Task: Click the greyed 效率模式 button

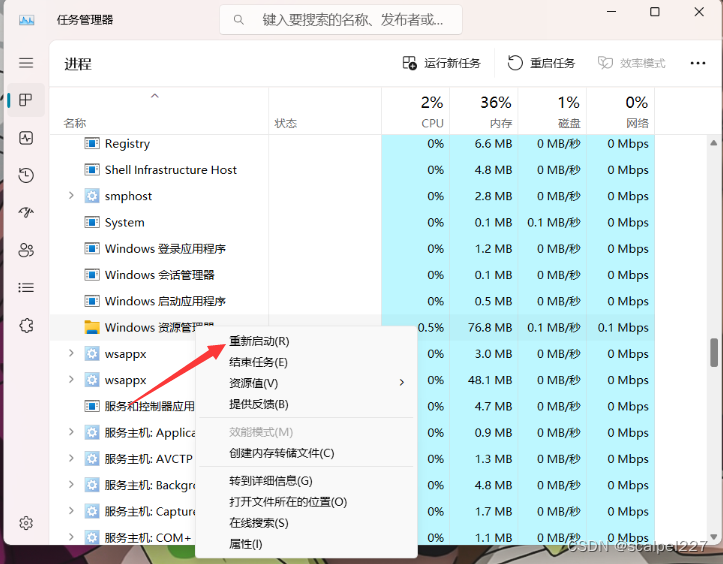Action: click(x=631, y=63)
